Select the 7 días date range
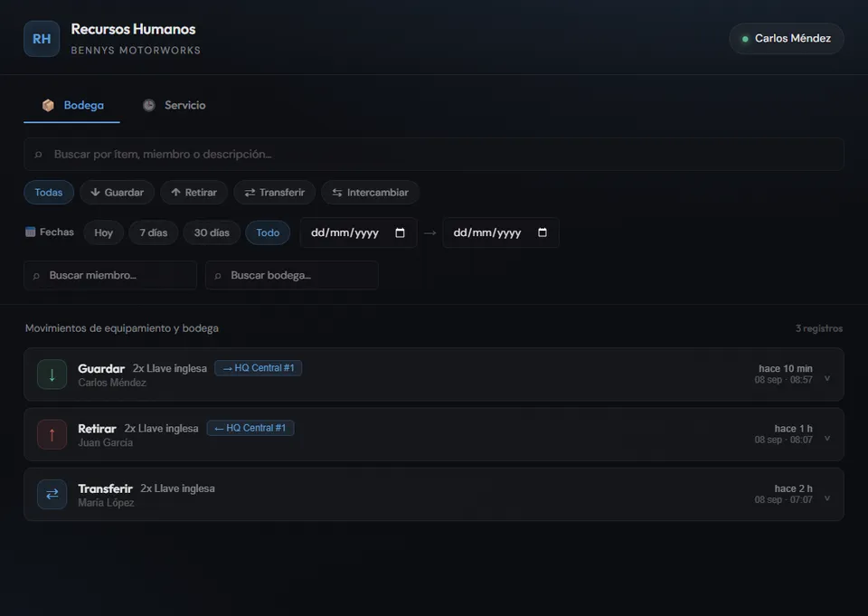 (x=154, y=232)
